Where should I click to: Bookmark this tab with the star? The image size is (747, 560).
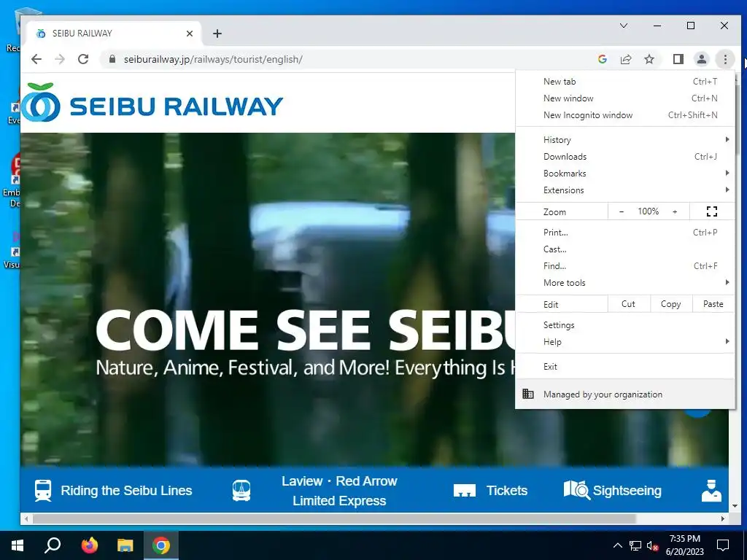click(649, 59)
